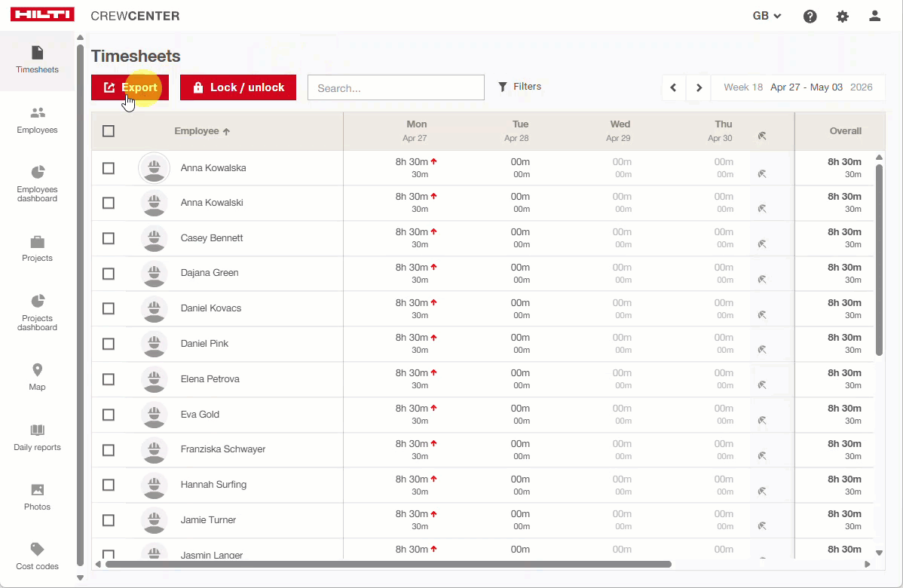Sort by Employee column header
This screenshot has width=903, height=588.
point(202,131)
